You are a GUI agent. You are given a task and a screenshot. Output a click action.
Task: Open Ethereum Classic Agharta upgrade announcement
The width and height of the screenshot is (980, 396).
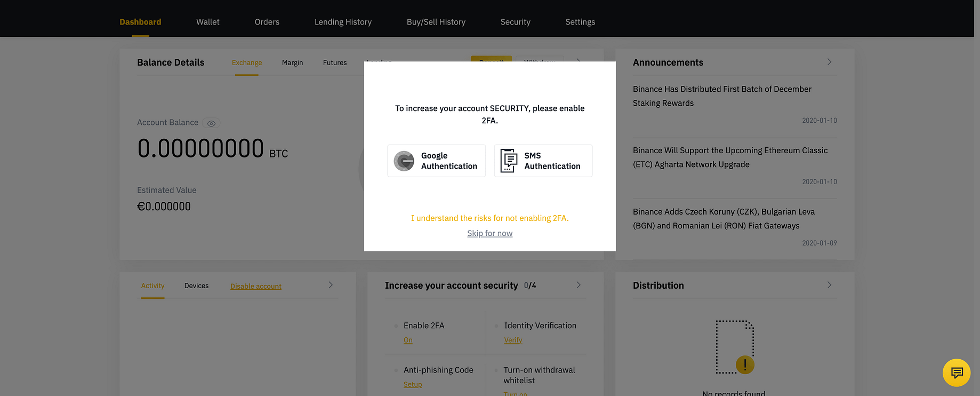730,157
